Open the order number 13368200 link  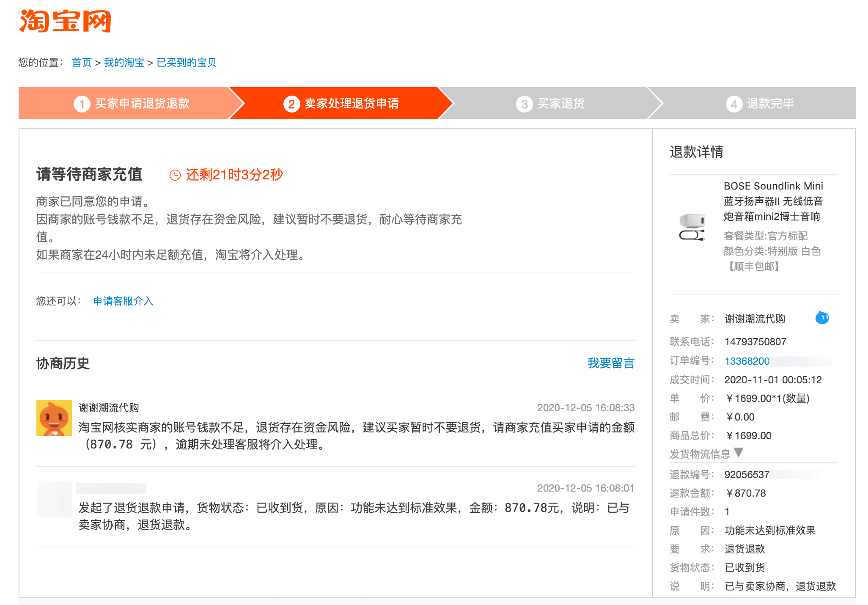coord(747,361)
